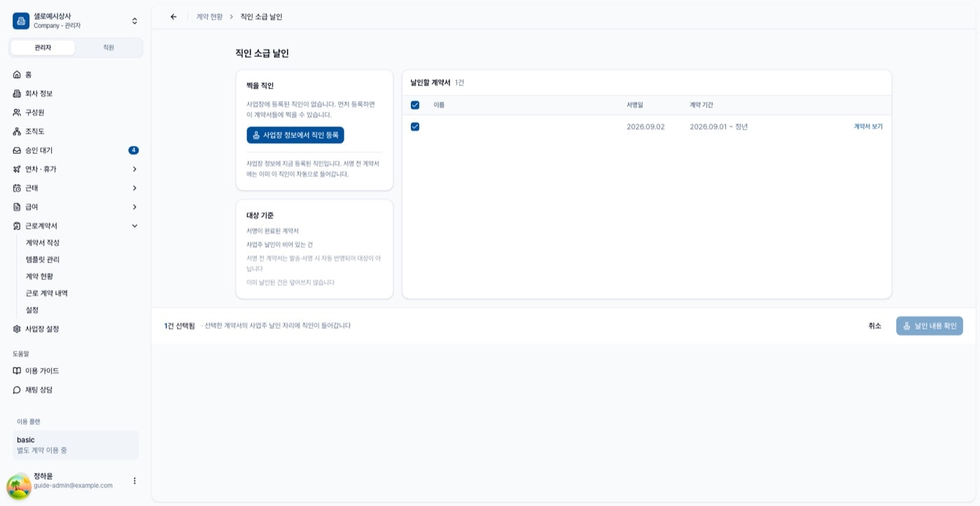
Task: Click the 서명일 column header
Action: (x=635, y=105)
